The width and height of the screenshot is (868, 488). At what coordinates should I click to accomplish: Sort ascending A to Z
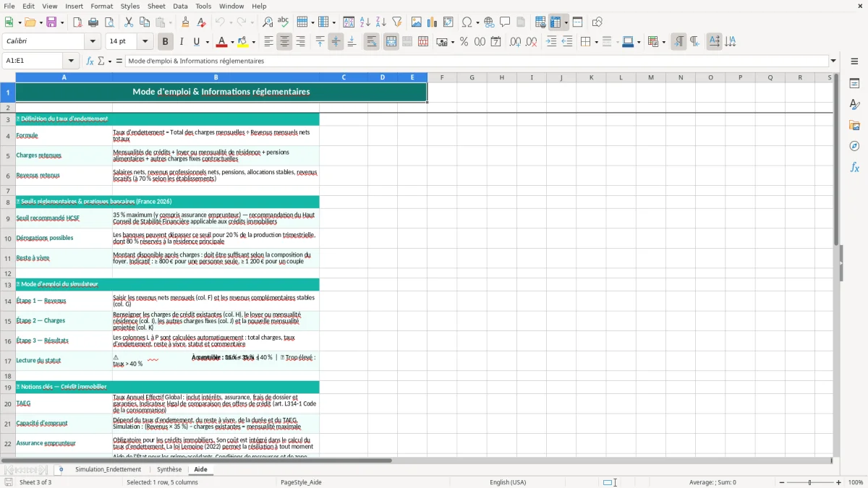coord(365,22)
